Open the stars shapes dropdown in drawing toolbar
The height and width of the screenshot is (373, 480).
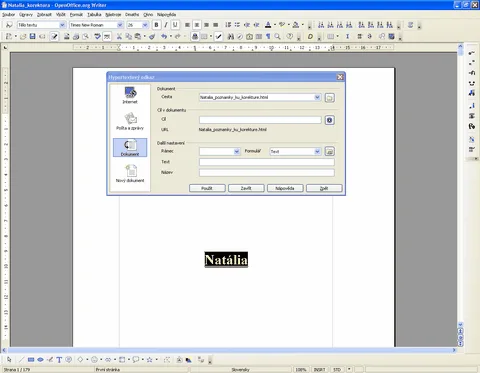[156, 360]
